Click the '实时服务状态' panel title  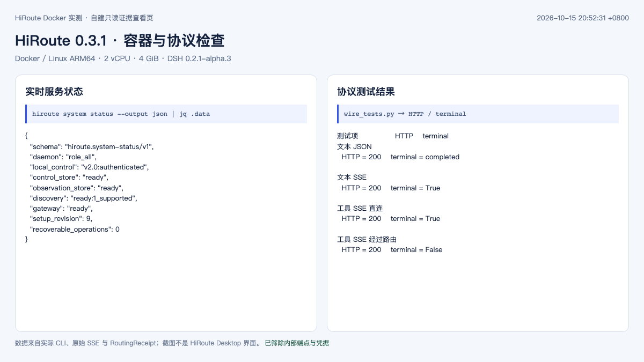[54, 92]
